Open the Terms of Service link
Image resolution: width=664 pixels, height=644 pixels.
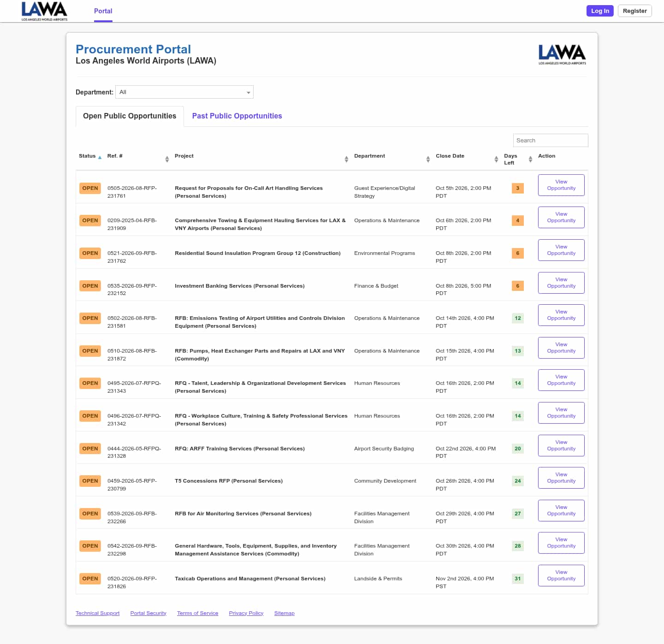[x=197, y=613]
